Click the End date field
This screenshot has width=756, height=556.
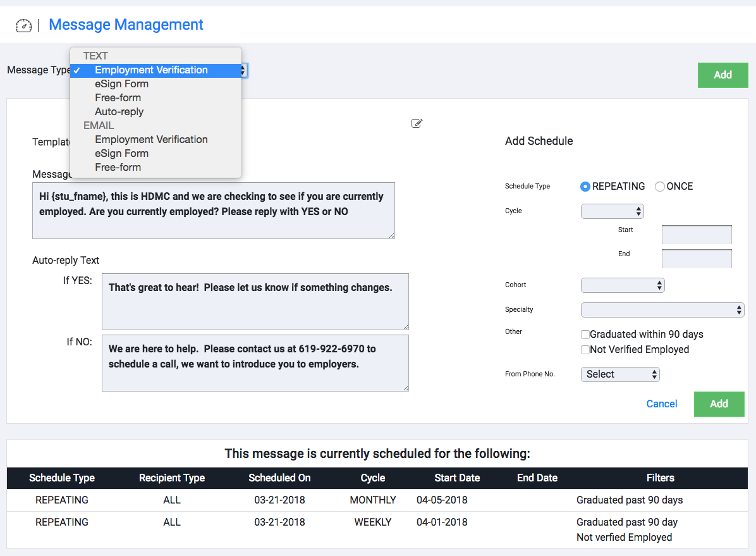coord(697,259)
